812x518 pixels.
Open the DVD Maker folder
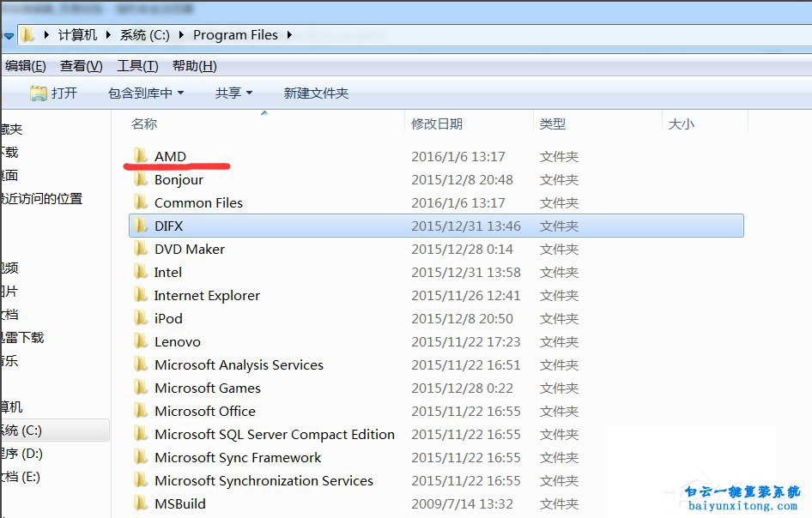(189, 249)
